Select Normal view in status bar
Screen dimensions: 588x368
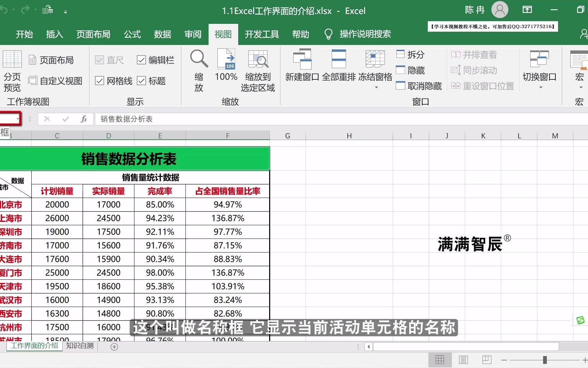tap(440, 359)
